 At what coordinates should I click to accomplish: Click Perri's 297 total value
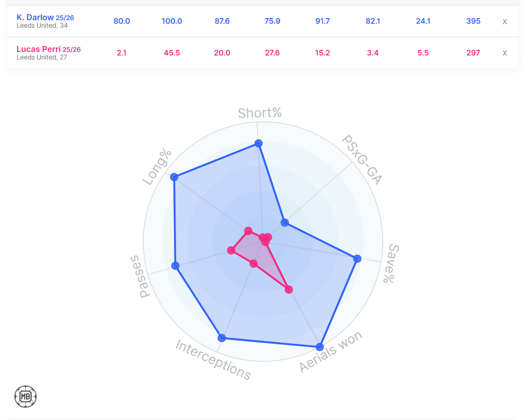[473, 52]
